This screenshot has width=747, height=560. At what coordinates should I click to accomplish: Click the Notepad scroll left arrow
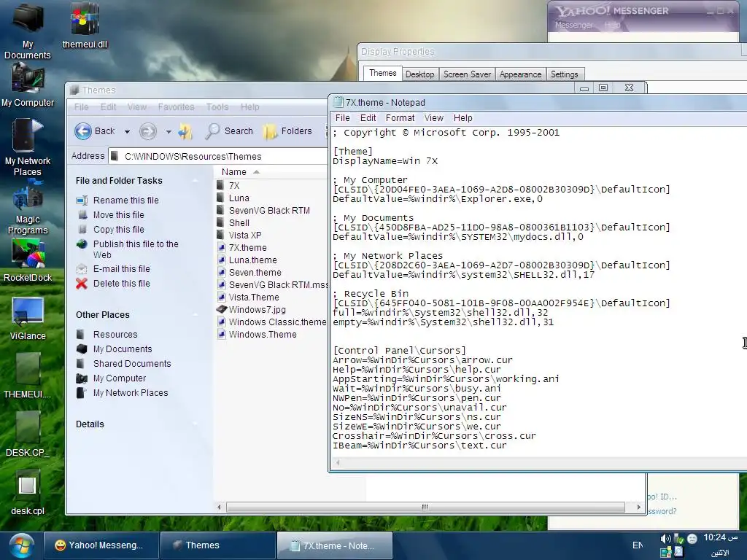(x=338, y=462)
